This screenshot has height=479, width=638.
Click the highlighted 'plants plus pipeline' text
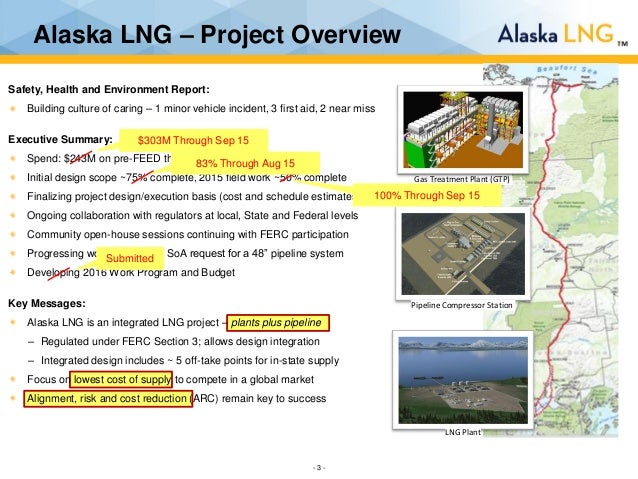pos(277,323)
